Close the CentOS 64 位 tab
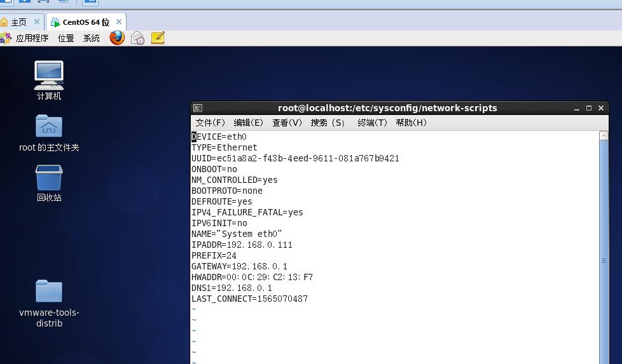 coord(118,22)
